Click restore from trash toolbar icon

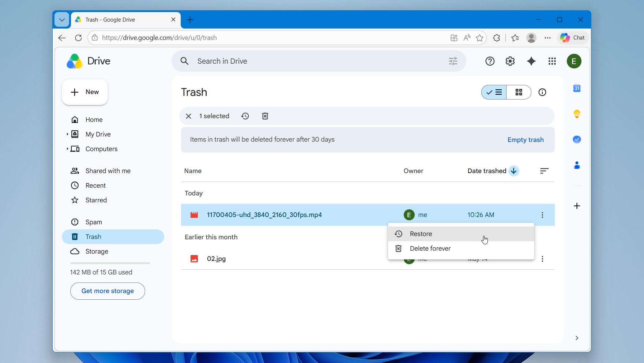(245, 116)
